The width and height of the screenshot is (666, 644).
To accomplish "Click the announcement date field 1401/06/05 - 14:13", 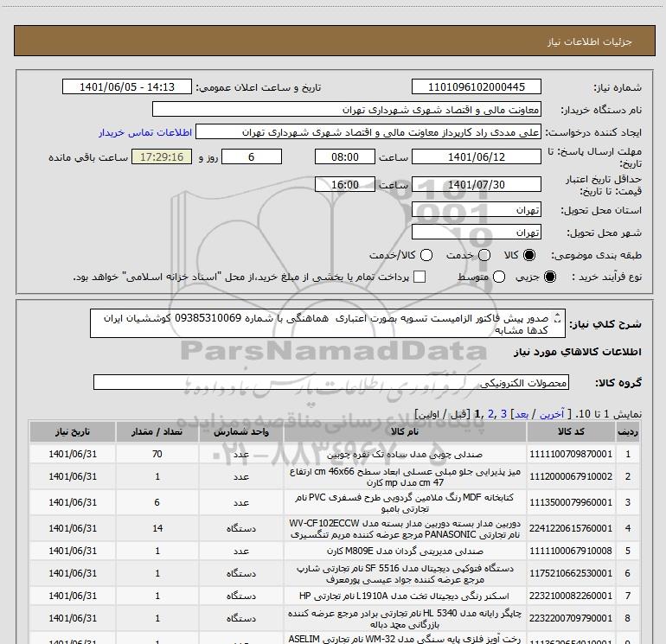I will click(127, 86).
